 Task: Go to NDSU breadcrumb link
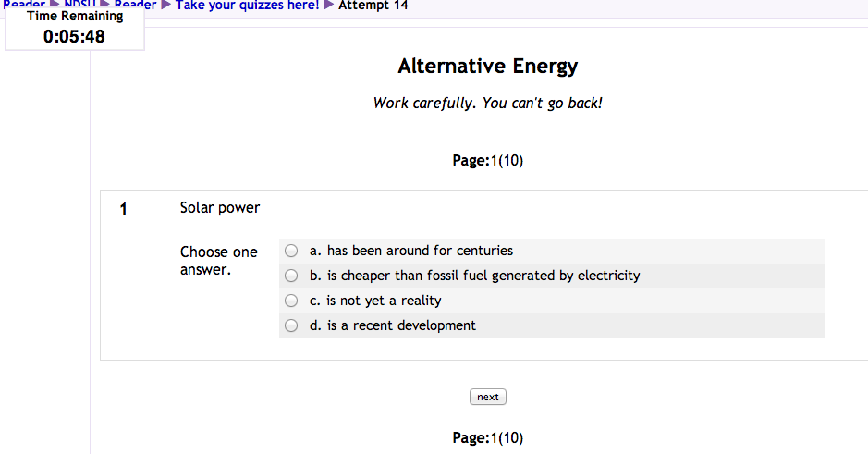[80, 6]
